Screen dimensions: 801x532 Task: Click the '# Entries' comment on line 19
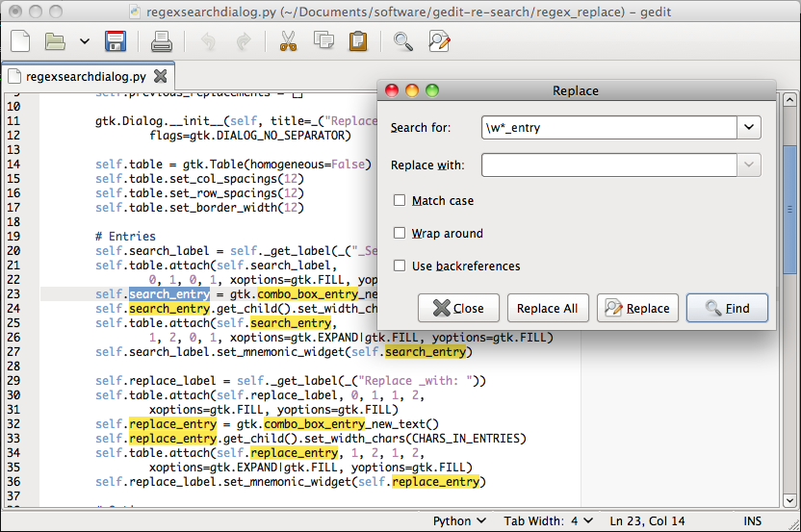pyautogui.click(x=125, y=237)
